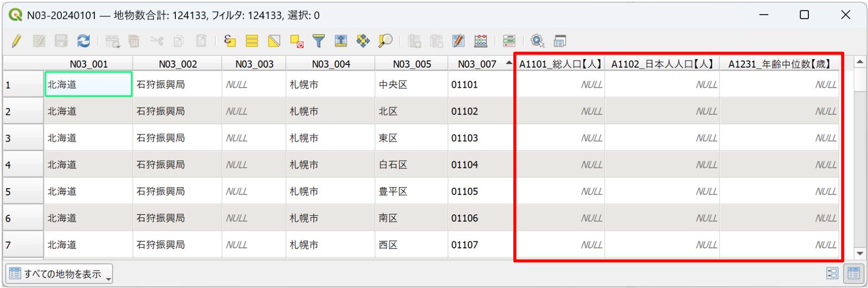This screenshot has width=868, height=288.
Task: Click the 北海道 cell in row 1
Action: click(88, 85)
